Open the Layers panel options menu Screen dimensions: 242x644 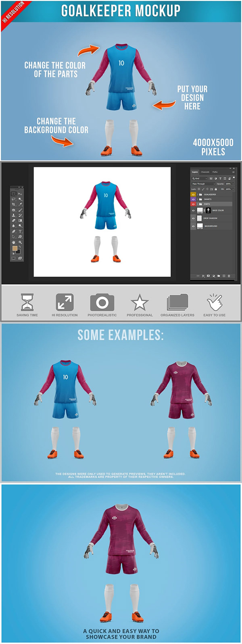coord(233,172)
